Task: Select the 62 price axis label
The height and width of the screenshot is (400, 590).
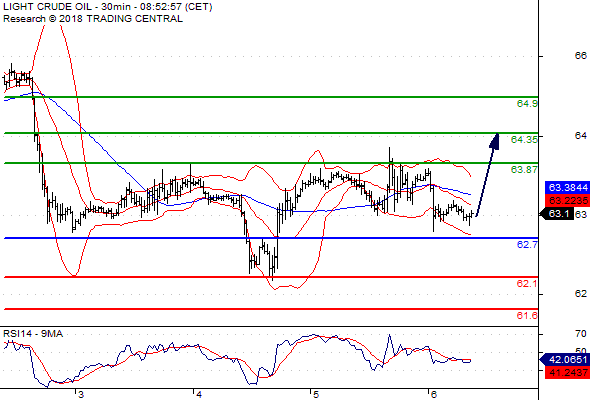Action: (x=581, y=294)
